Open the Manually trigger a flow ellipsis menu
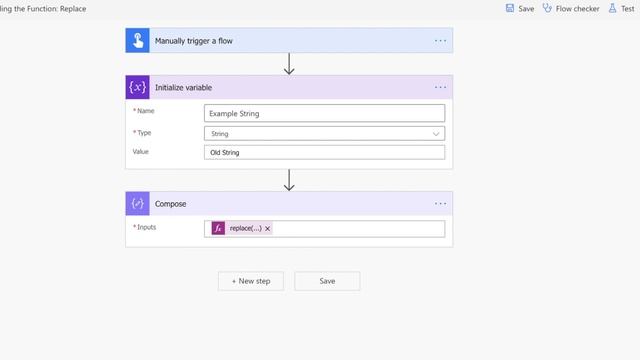The height and width of the screenshot is (360, 640). tap(440, 41)
